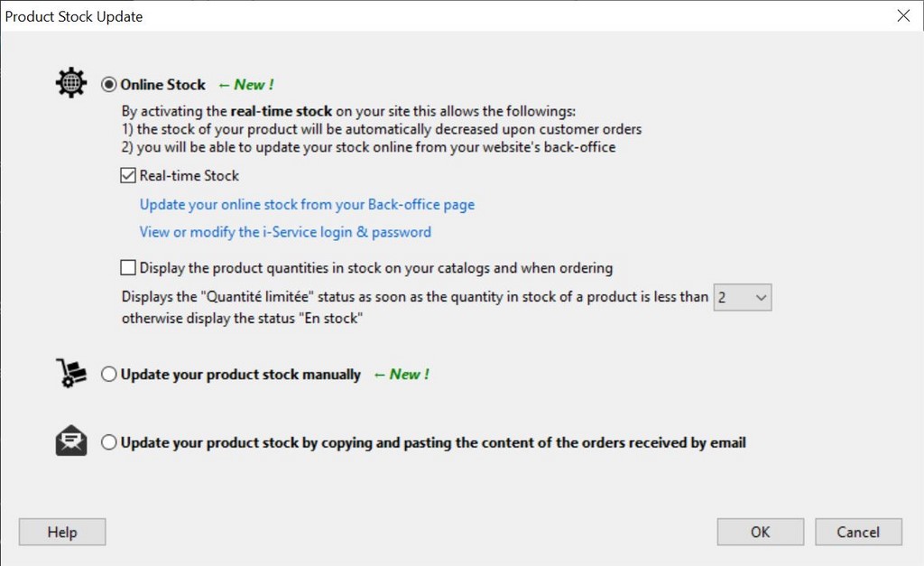Open Update your online stock Back-office link
924x566 pixels.
tap(307, 205)
